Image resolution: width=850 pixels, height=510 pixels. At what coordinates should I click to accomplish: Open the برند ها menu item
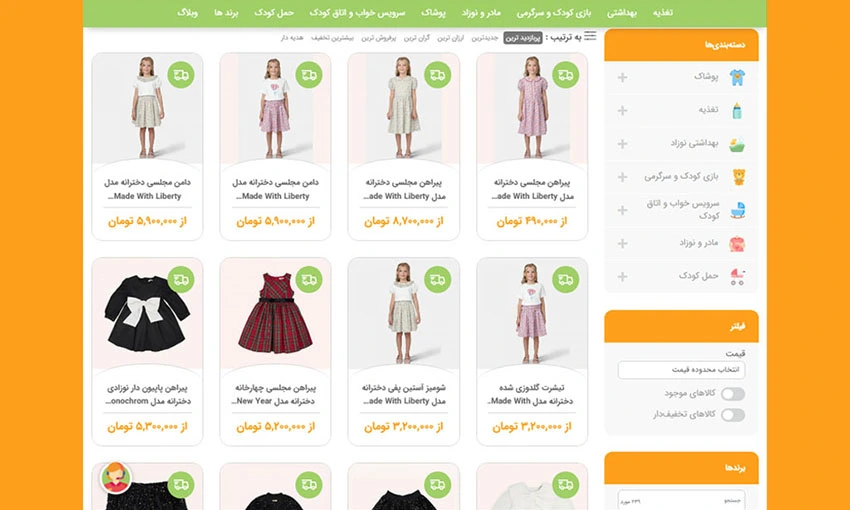[x=225, y=12]
